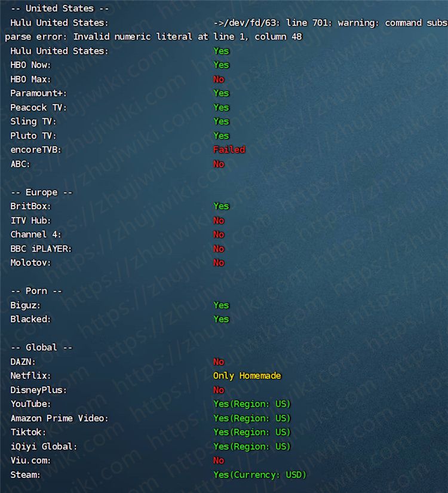Click the 'Biguz:' label
448x493 pixels.
pyautogui.click(x=26, y=305)
